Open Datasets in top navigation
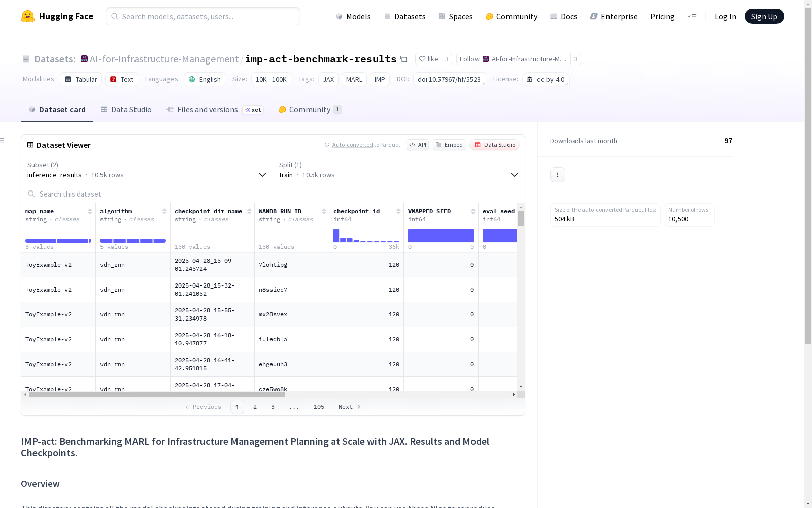The height and width of the screenshot is (508, 812). coord(404,16)
